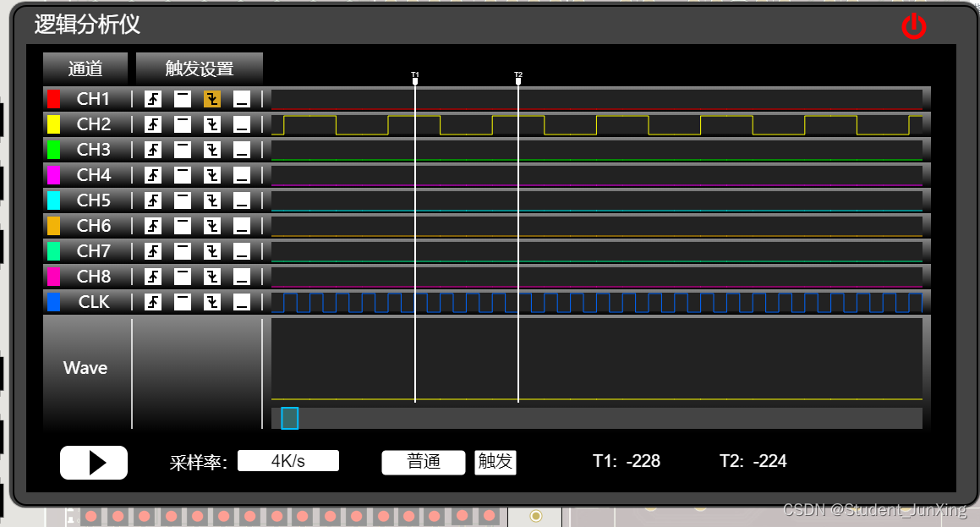This screenshot has width=980, height=527.
Task: Select rising edge trigger for CH5
Action: pyautogui.click(x=153, y=200)
